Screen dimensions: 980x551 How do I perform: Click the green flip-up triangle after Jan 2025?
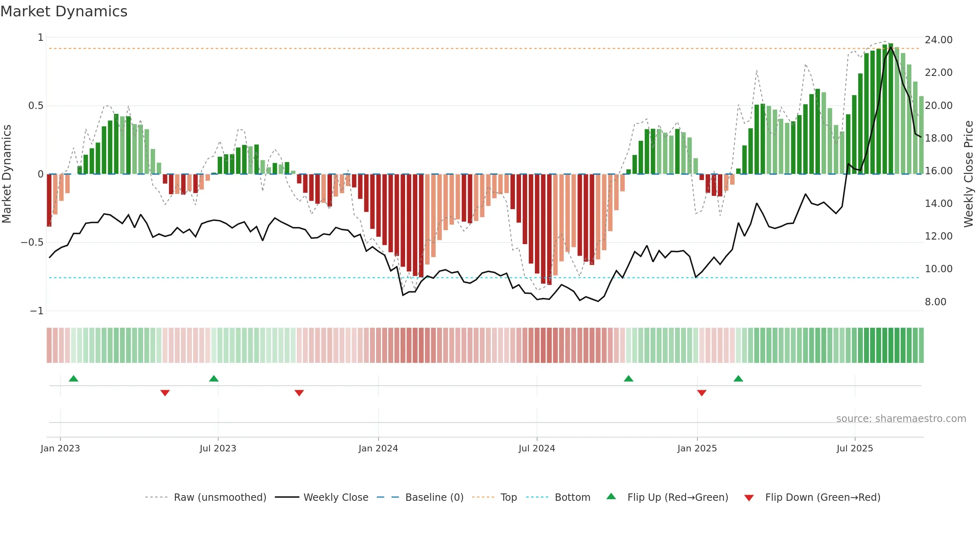click(738, 379)
